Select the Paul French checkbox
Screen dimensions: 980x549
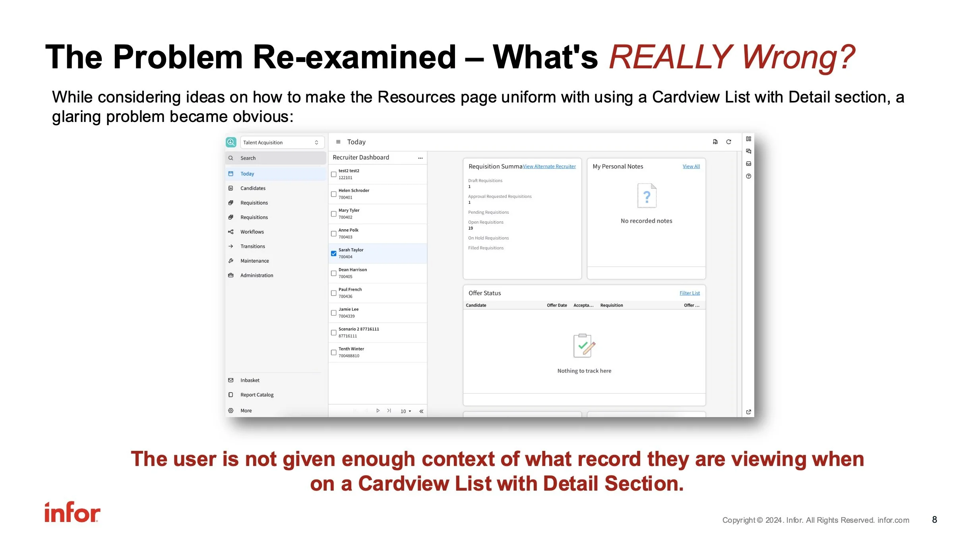334,293
